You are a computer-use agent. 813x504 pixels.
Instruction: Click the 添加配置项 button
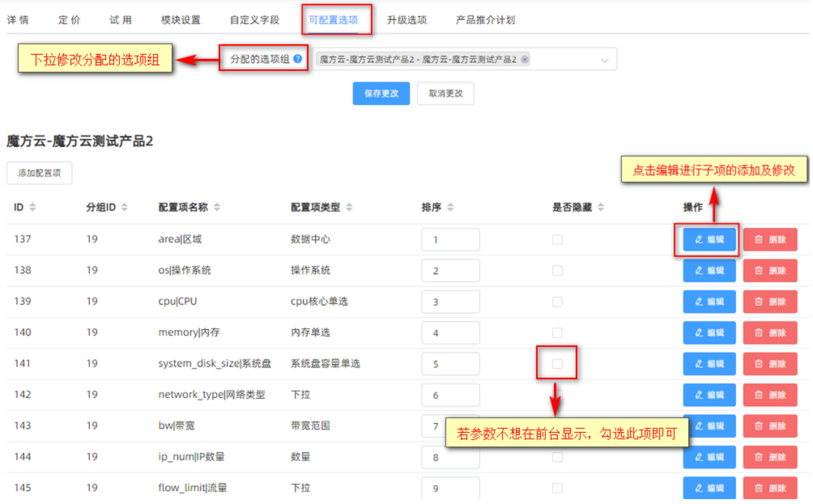(39, 173)
